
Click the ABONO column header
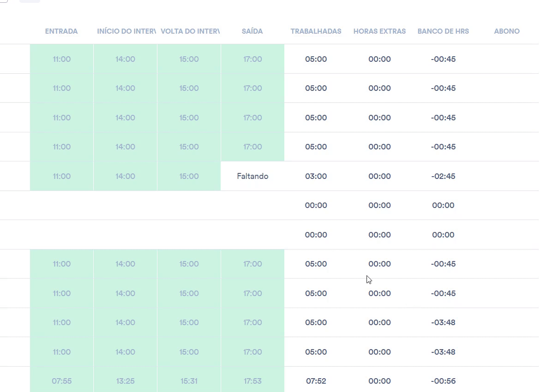click(506, 31)
